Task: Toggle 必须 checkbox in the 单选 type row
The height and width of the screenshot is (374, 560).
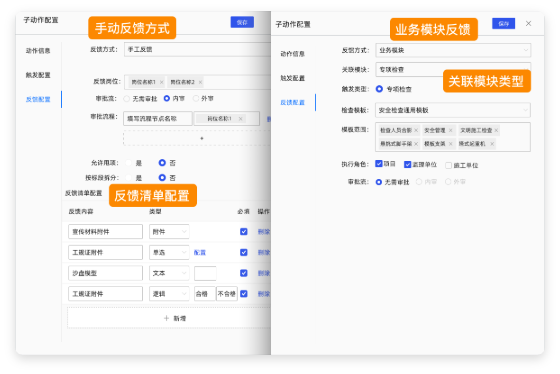Action: [x=244, y=252]
